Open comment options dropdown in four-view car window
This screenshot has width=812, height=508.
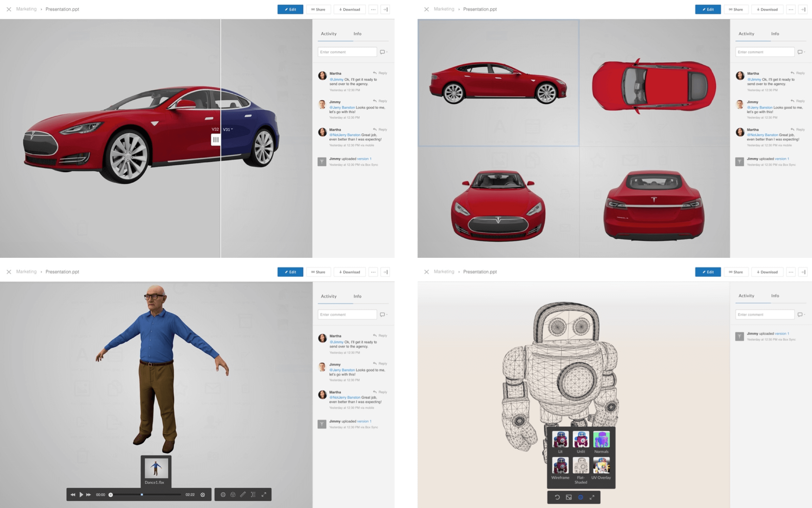pyautogui.click(x=801, y=52)
